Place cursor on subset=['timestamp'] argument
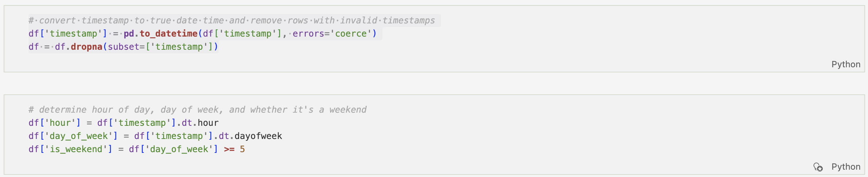The image size is (868, 177). point(161,47)
